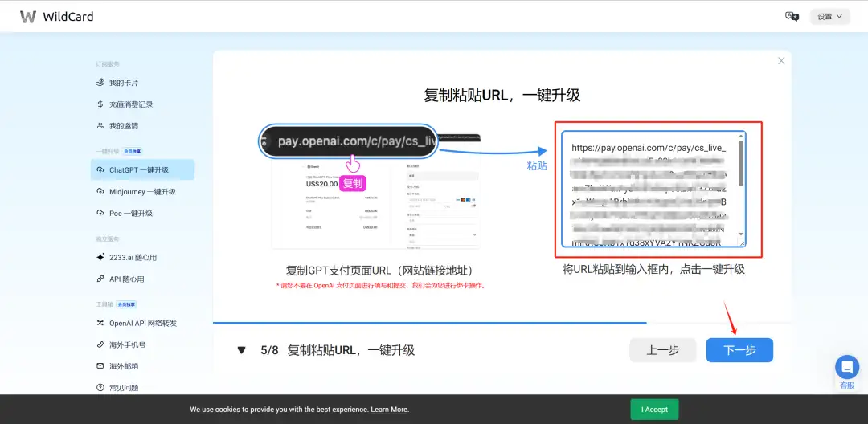Open 海外手机号 phone icon item
This screenshot has height=424, width=868.
pos(100,344)
